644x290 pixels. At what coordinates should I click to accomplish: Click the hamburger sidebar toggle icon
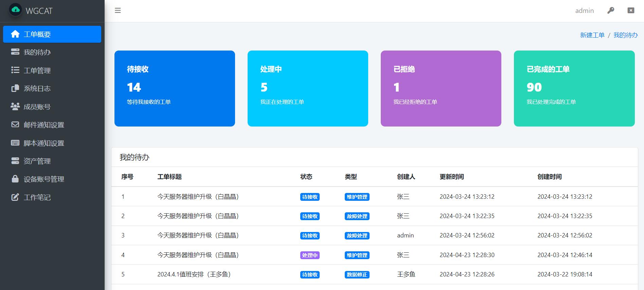[x=118, y=11]
